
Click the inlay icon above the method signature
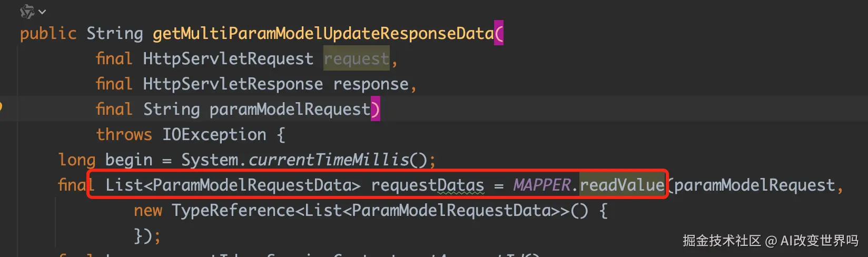[x=27, y=12]
